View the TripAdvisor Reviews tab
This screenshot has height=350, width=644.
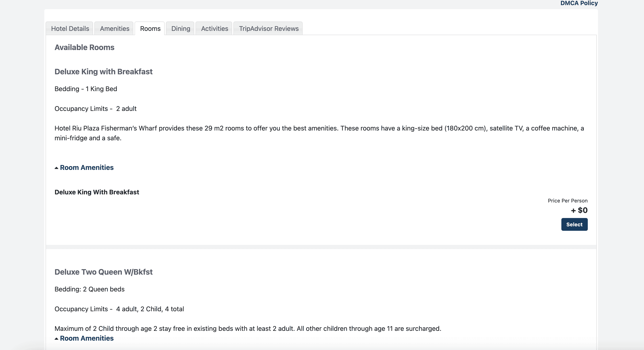point(269,29)
